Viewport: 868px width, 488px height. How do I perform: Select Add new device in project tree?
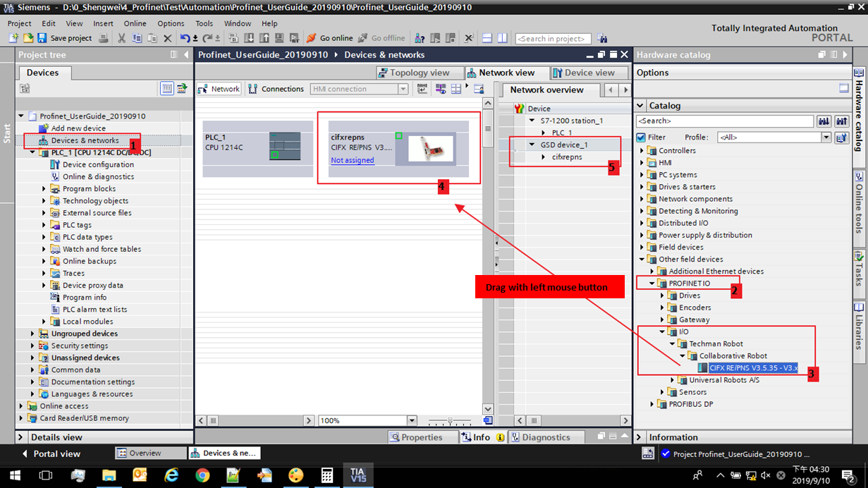pos(78,128)
